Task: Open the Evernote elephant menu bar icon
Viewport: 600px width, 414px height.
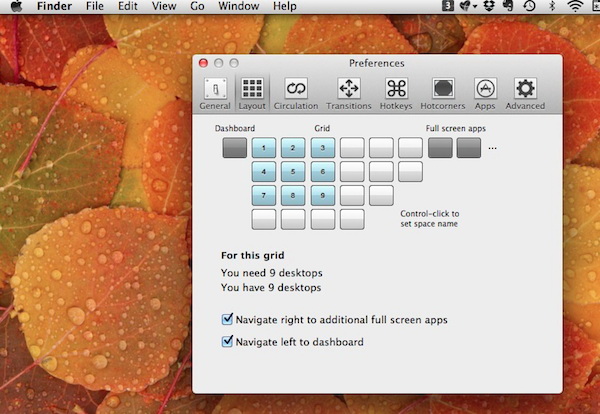Action: (x=508, y=6)
